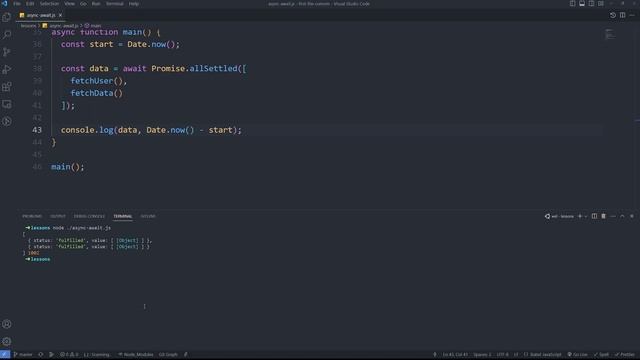The image size is (640, 360).
Task: Click the LF end-of-line selector in status bar
Action: point(516,355)
